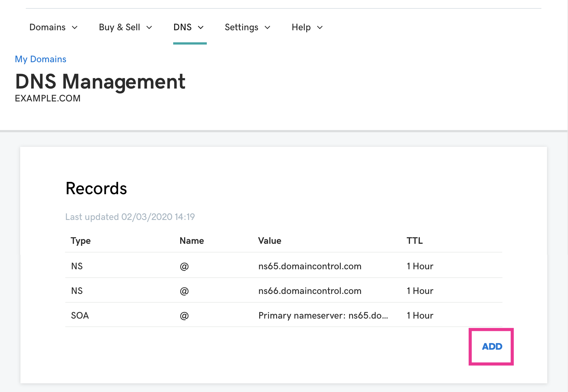The image size is (568, 392).
Task: Click the Records heading
Action: 96,188
